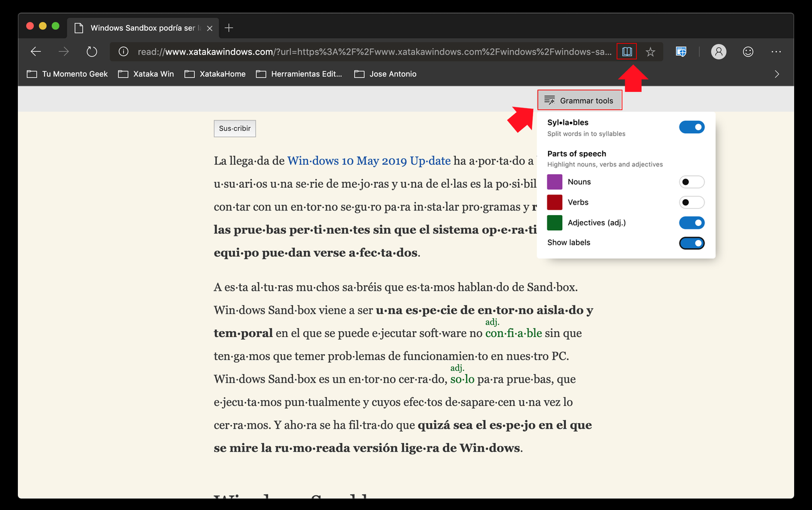Open the XatakaHome bookmarks folder

click(215, 74)
